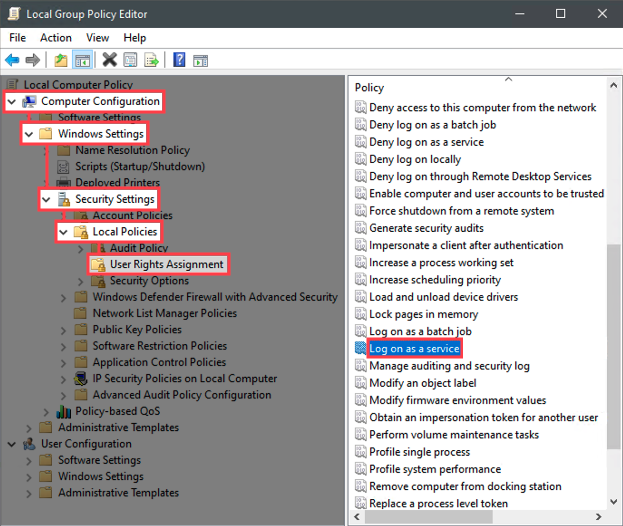Viewport: 623px width, 526px height.
Task: Click the Show/Hide Action Pane icon
Action: (x=200, y=60)
